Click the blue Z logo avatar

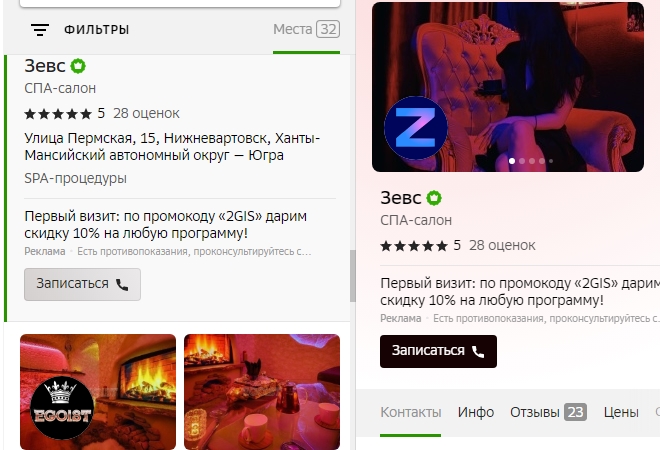[x=416, y=128]
